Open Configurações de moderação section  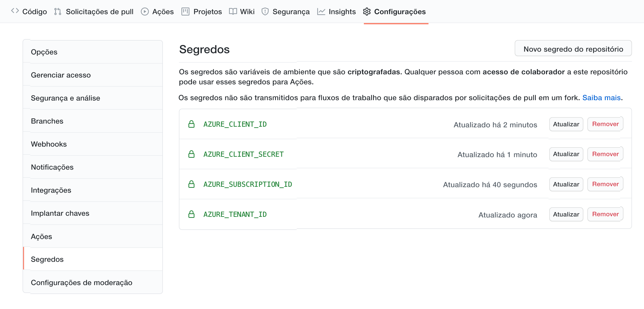pyautogui.click(x=82, y=282)
